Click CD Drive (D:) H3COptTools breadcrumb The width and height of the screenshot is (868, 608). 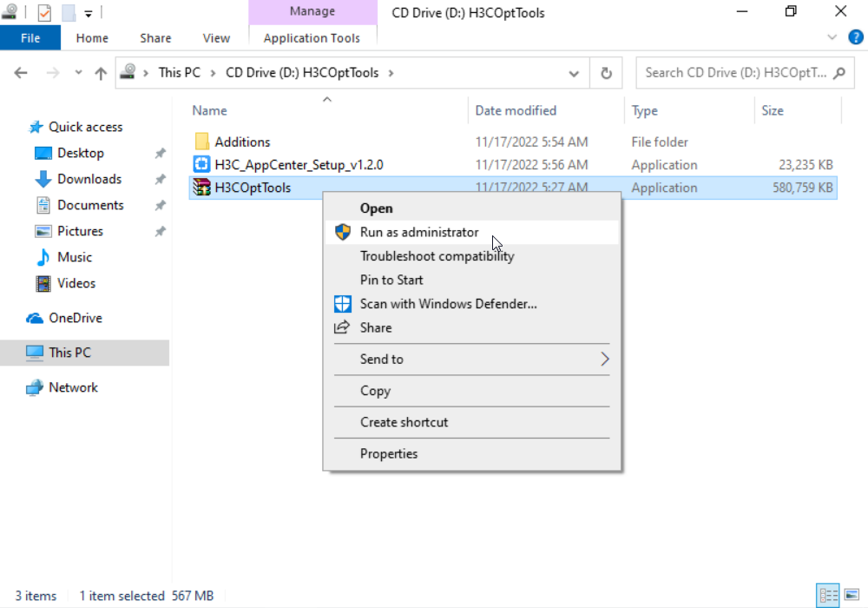pyautogui.click(x=302, y=73)
